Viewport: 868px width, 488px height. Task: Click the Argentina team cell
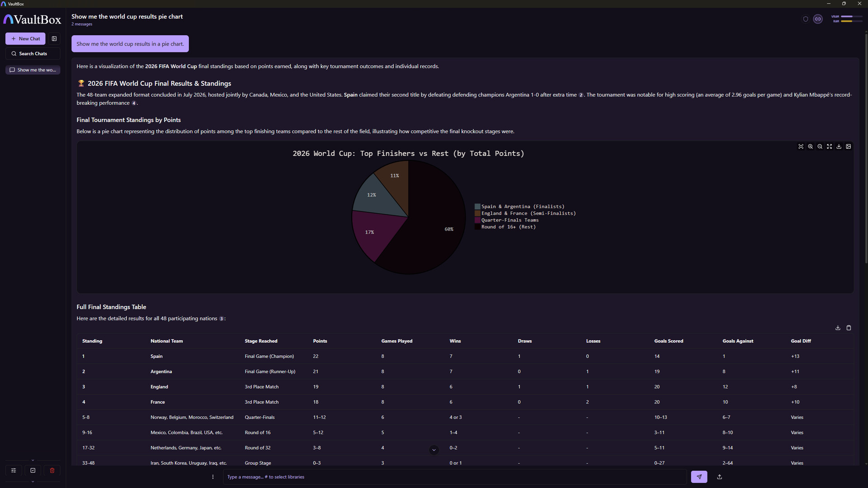[161, 372]
